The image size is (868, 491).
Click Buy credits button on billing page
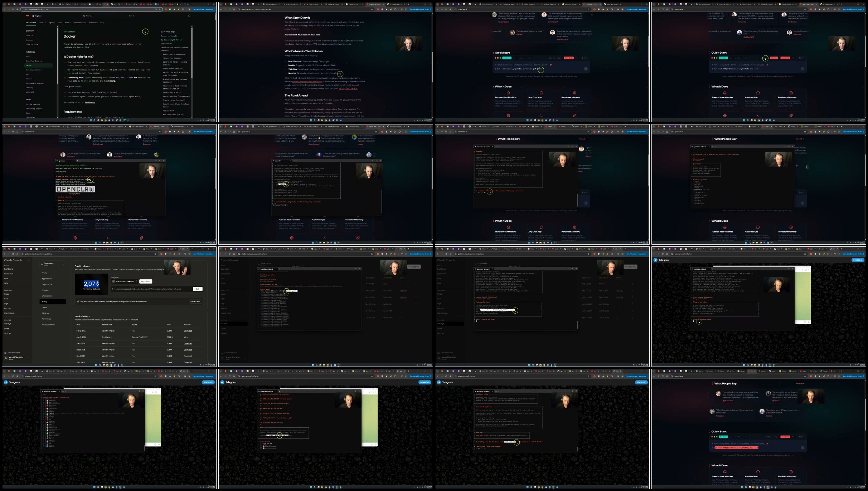pos(146,281)
